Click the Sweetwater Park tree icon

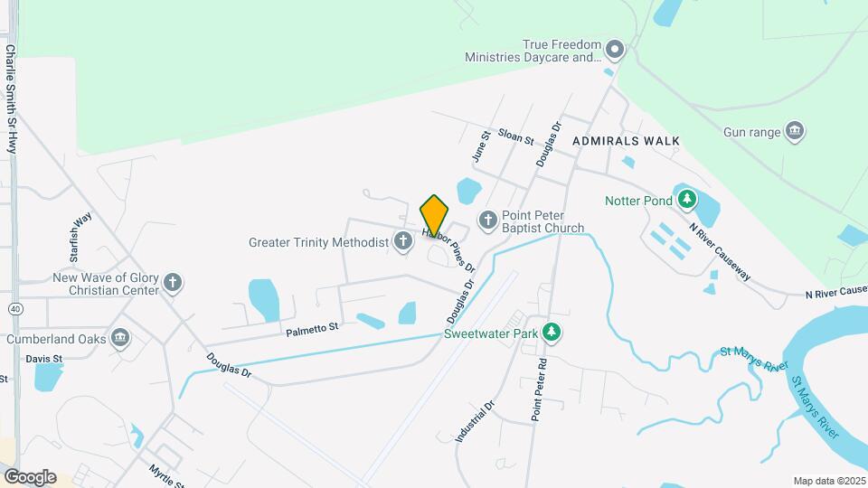pos(551,333)
